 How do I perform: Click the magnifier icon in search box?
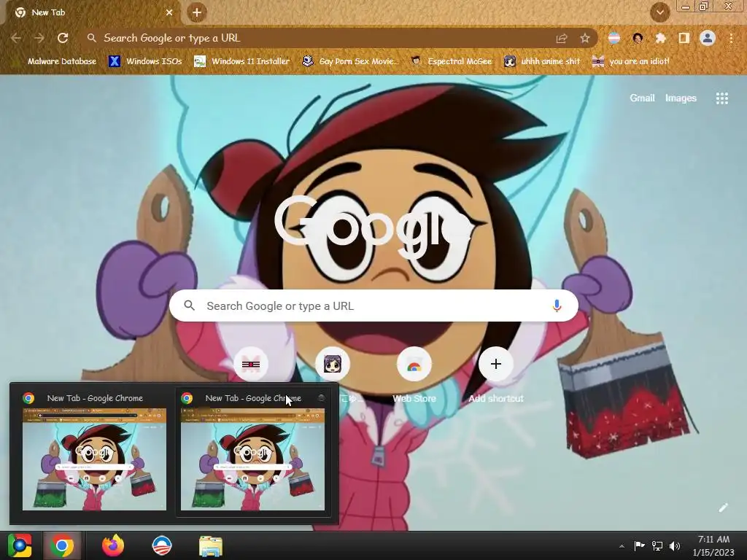[190, 306]
